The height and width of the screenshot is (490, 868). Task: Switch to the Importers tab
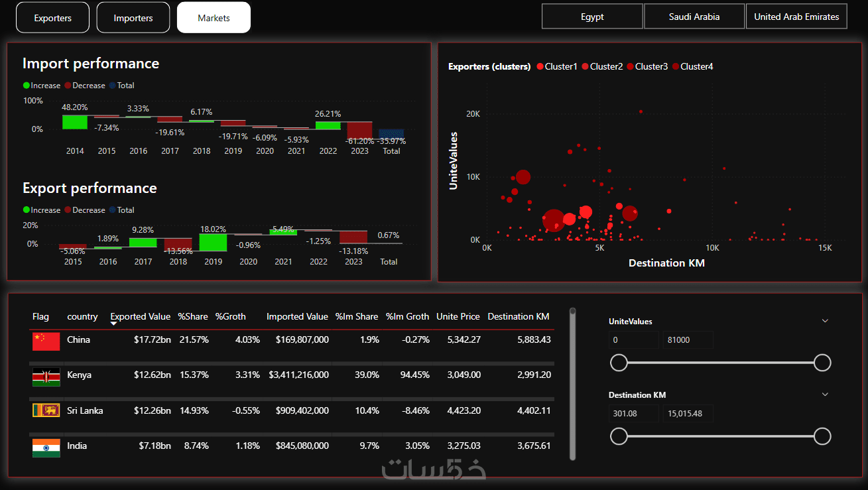133,18
